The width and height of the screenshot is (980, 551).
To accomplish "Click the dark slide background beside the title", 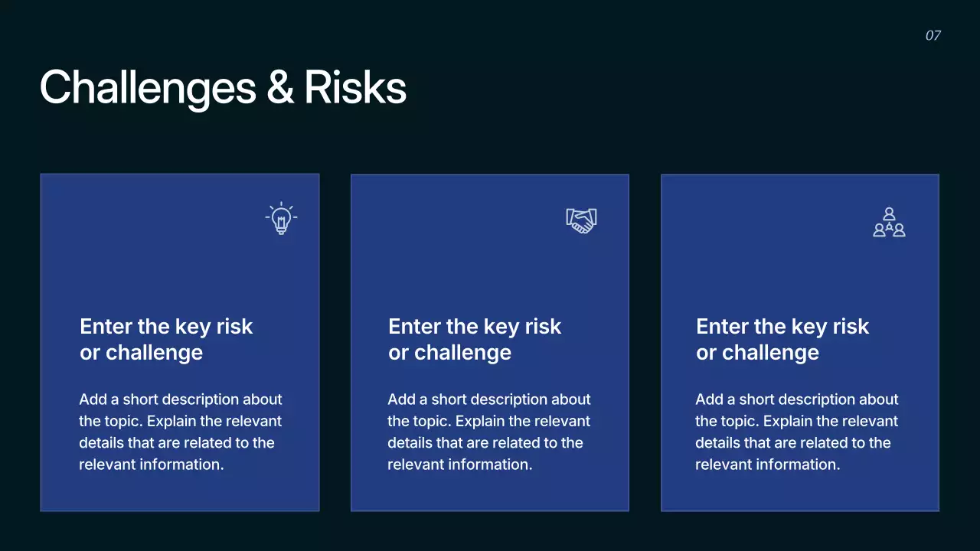I will point(651,87).
